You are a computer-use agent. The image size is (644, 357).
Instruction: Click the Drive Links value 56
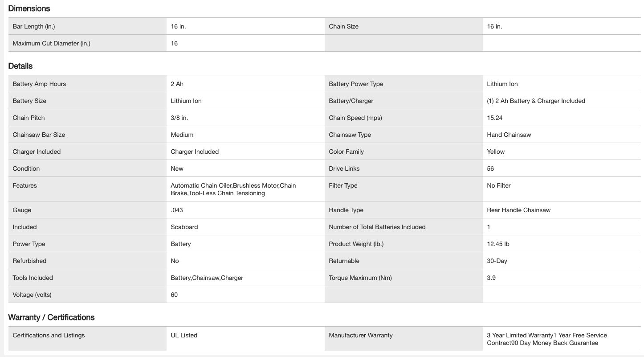point(490,168)
